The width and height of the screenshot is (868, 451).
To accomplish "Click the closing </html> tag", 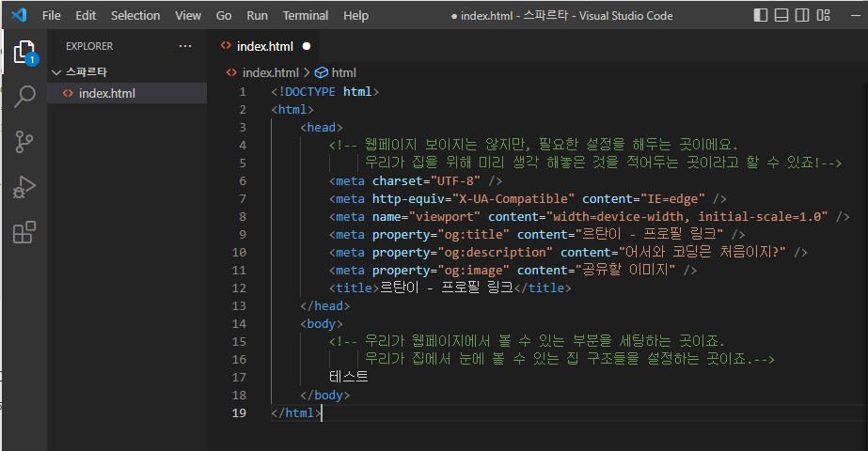I will click(x=296, y=412).
